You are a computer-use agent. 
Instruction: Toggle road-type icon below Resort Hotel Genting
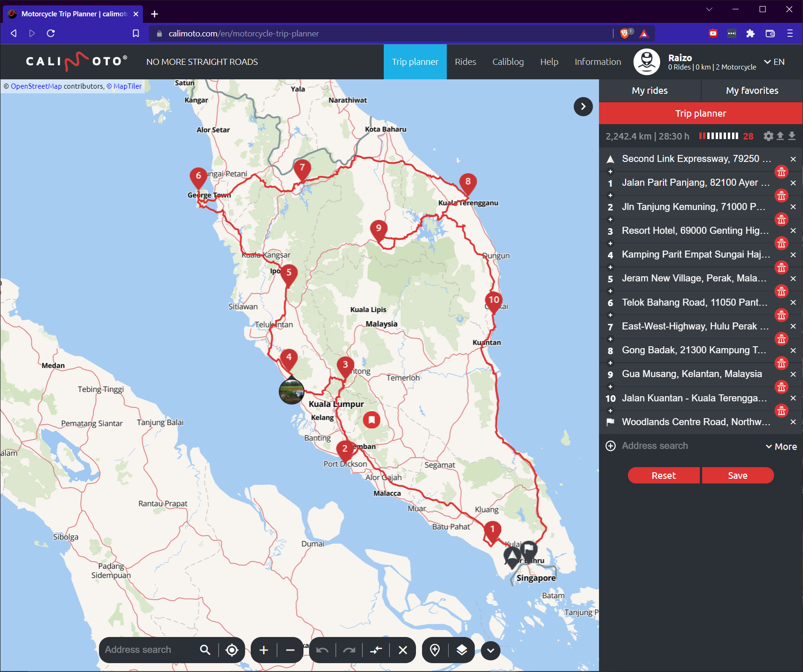coord(782,243)
